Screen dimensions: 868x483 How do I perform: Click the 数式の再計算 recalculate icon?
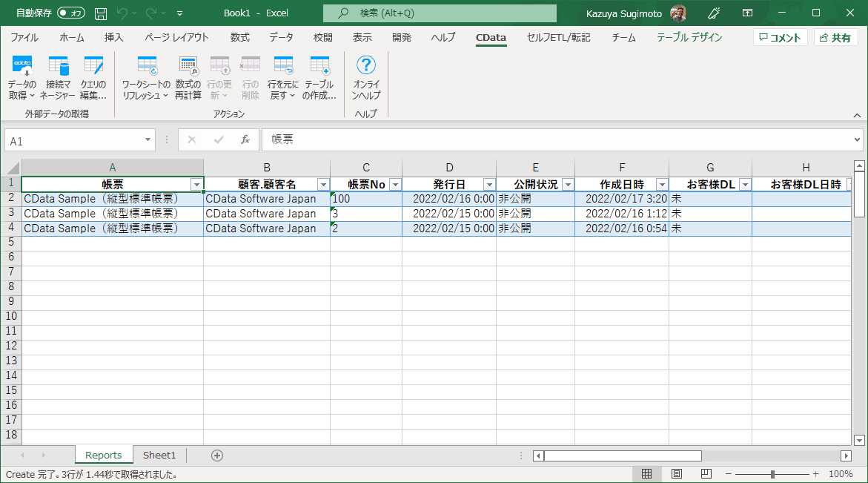pyautogui.click(x=188, y=67)
